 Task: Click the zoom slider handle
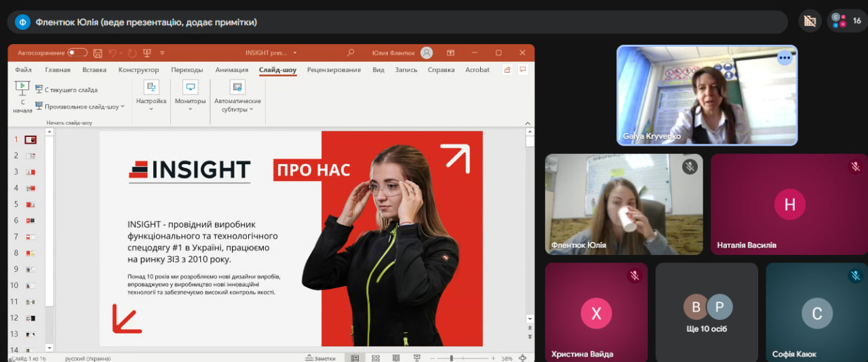click(x=452, y=358)
